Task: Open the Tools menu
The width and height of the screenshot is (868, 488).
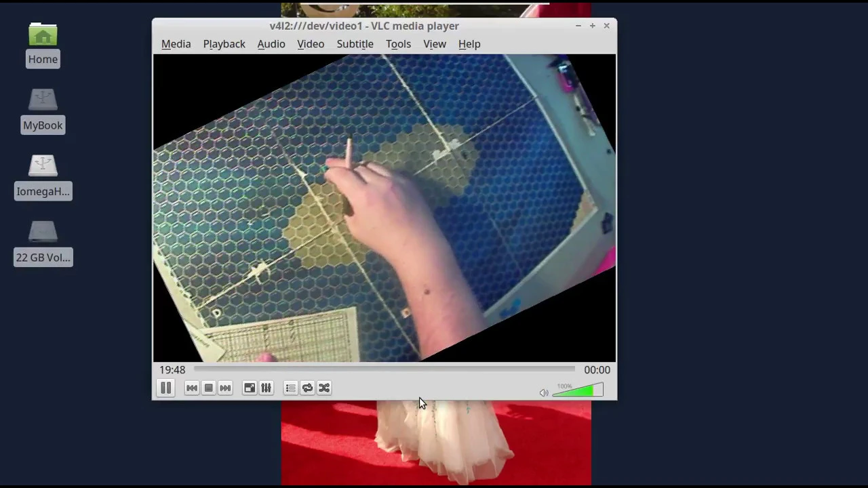Action: pos(398,44)
